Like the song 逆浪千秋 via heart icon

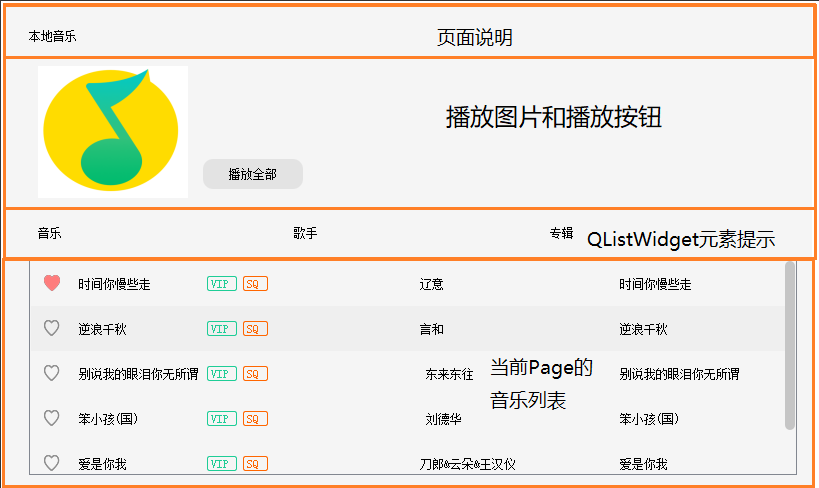(52, 328)
